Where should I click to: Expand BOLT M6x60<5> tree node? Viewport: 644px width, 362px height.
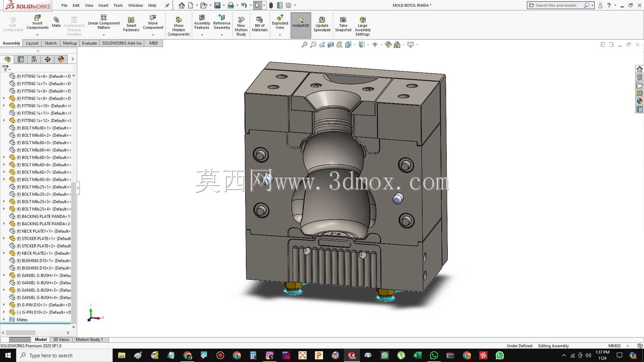(4, 158)
